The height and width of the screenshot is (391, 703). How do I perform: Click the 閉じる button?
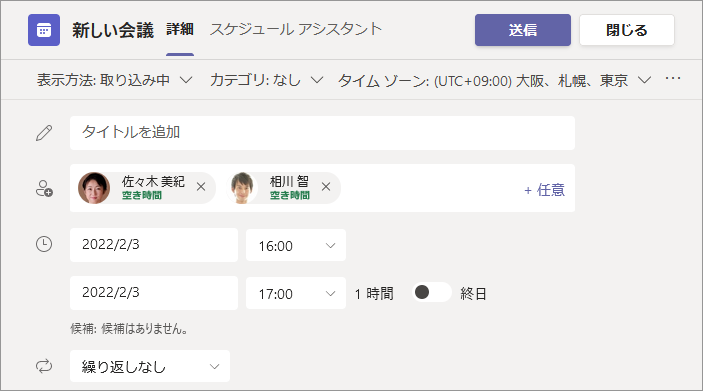[627, 30]
